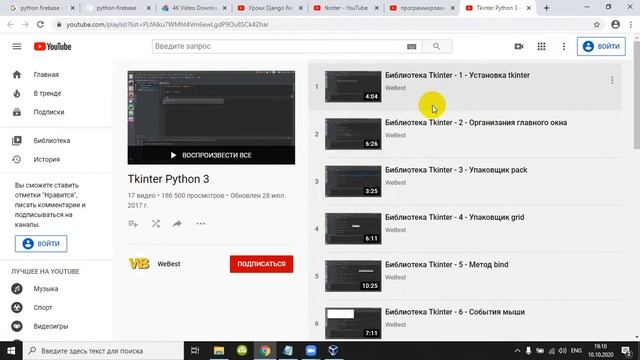Bookmark this page with star icon

click(x=597, y=24)
